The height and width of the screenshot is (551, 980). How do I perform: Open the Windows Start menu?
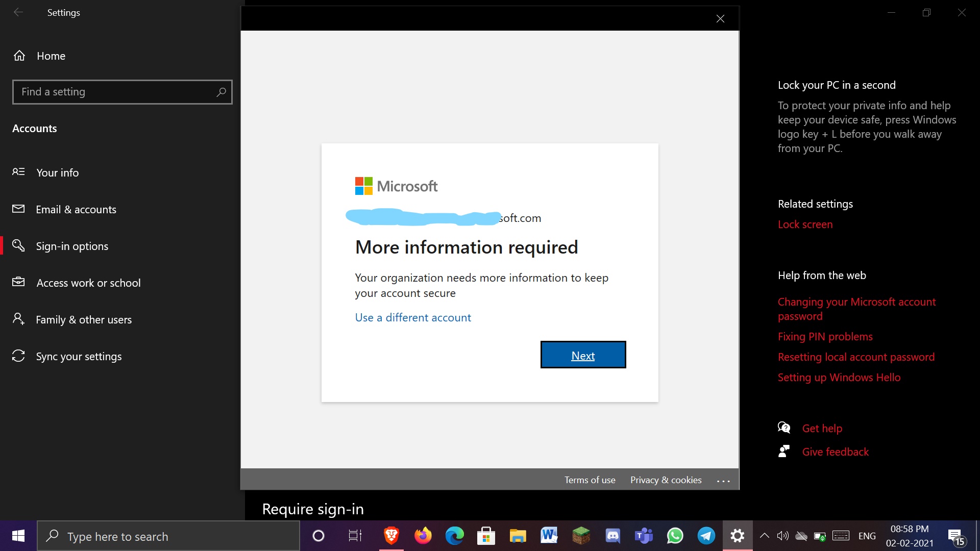pos(18,536)
